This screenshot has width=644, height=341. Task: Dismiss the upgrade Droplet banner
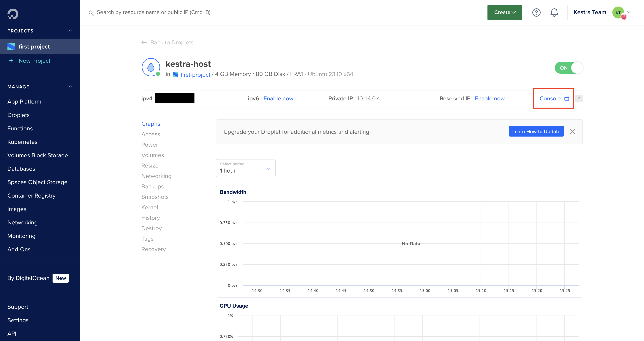572,132
